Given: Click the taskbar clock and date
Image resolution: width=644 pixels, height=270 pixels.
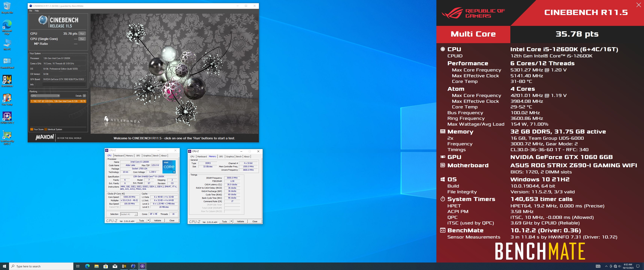Looking at the screenshot, I should pyautogui.click(x=628, y=266).
